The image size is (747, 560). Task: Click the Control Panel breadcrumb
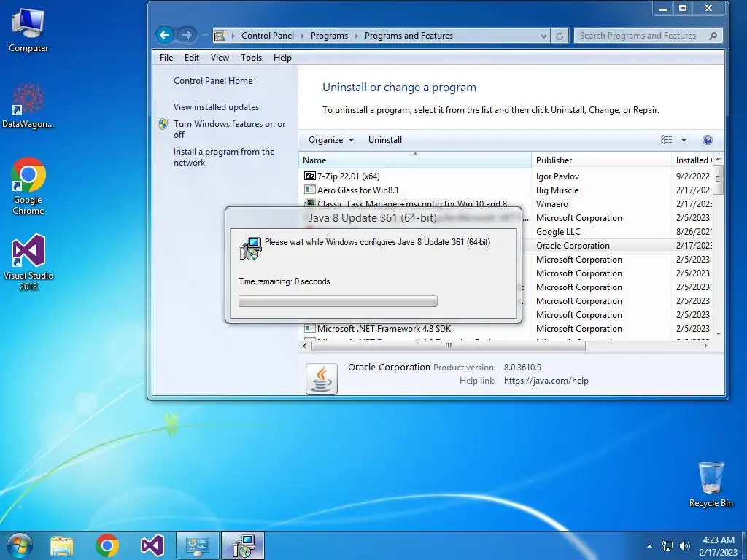pyautogui.click(x=268, y=36)
